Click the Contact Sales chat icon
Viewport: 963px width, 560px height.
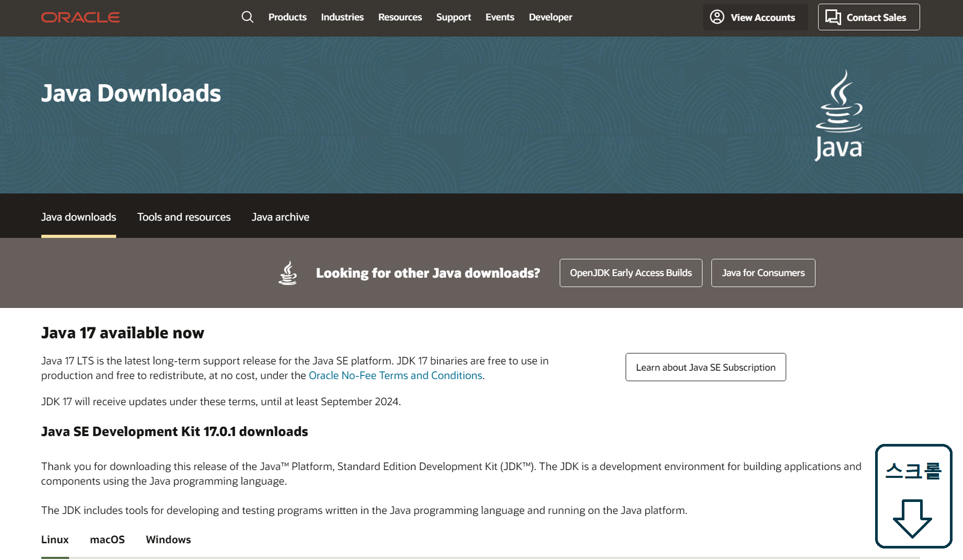(x=833, y=17)
